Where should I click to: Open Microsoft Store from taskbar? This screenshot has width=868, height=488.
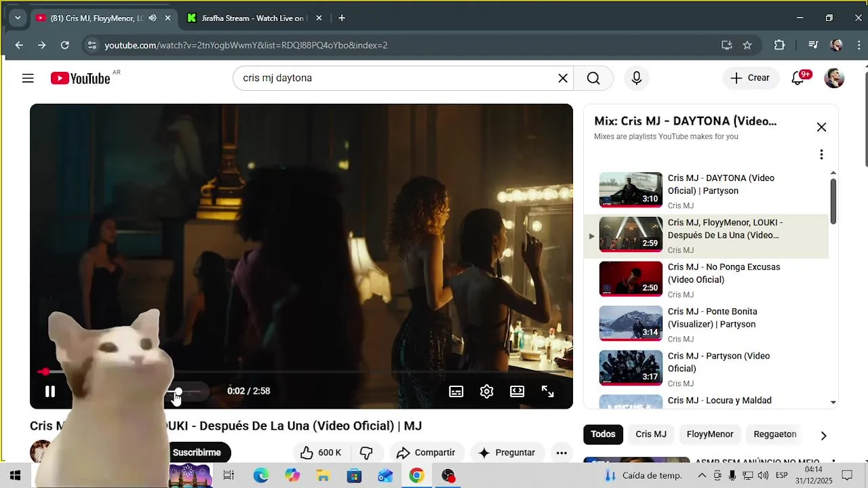point(355,476)
